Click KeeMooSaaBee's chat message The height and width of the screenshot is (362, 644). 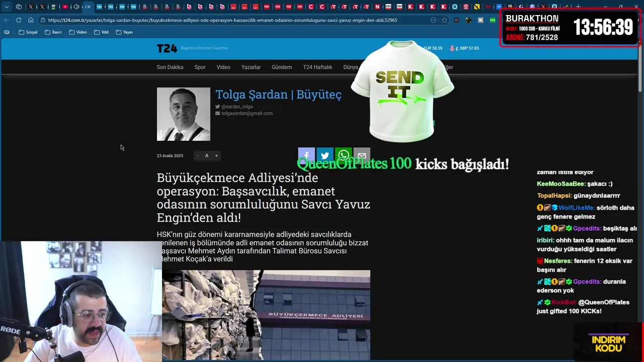click(575, 184)
